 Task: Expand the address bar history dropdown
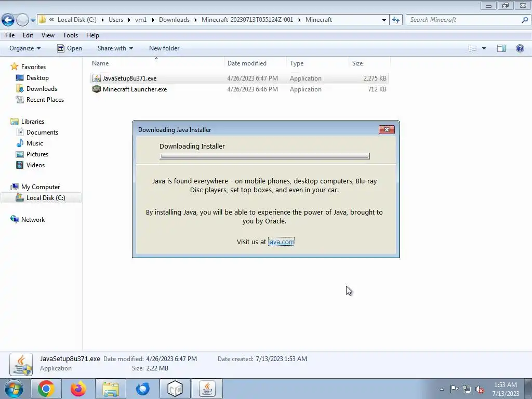click(384, 20)
